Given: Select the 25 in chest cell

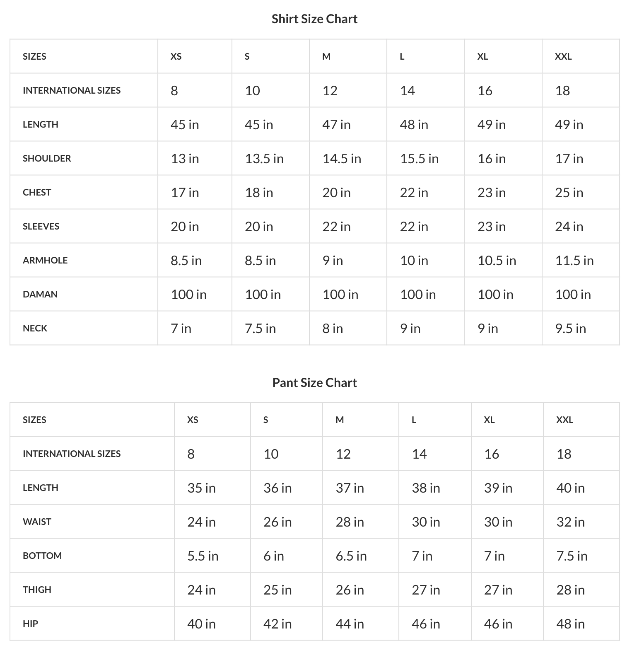Looking at the screenshot, I should tap(569, 193).
